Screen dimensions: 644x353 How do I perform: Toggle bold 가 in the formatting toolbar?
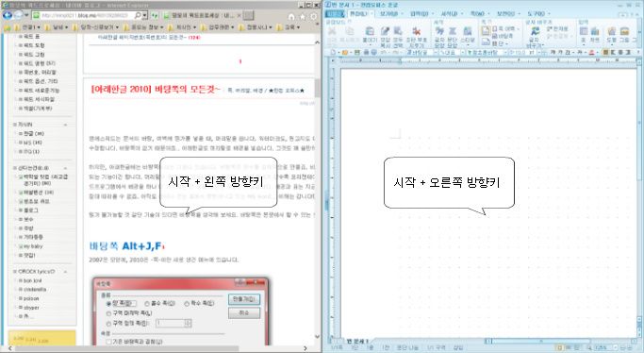pos(553,53)
